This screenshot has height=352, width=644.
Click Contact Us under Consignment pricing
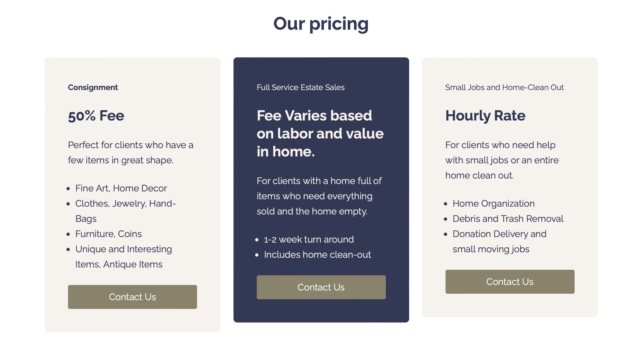click(132, 297)
